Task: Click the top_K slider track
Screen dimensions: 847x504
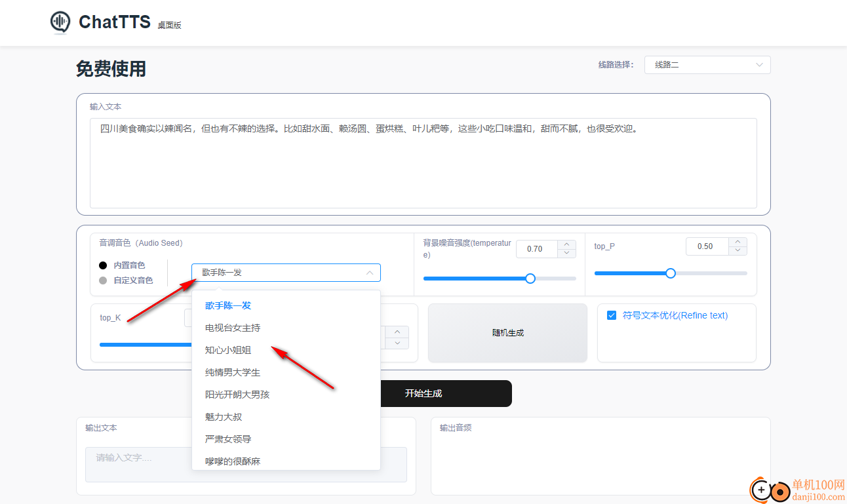Action: tap(146, 344)
